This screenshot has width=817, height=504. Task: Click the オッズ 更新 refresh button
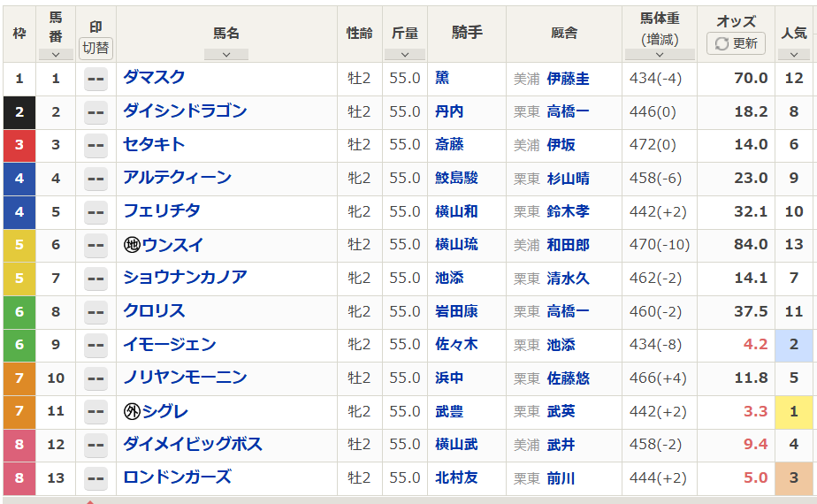(736, 43)
